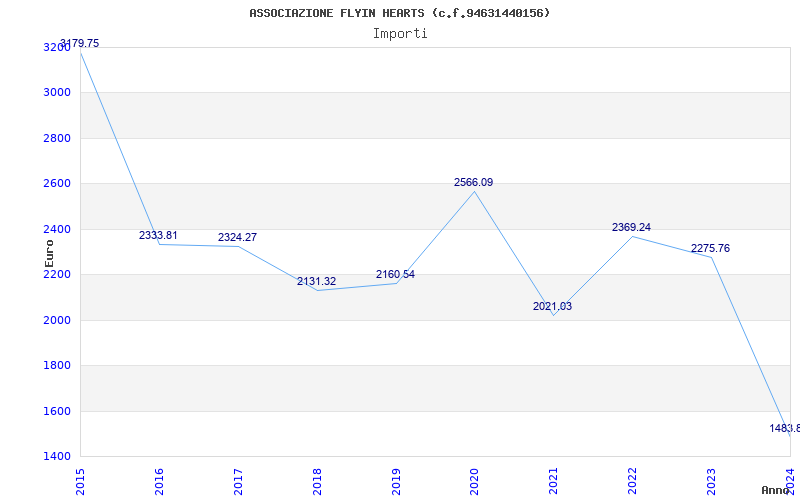800x500 pixels.
Task: Click the Anno x-axis title
Action: click(775, 490)
